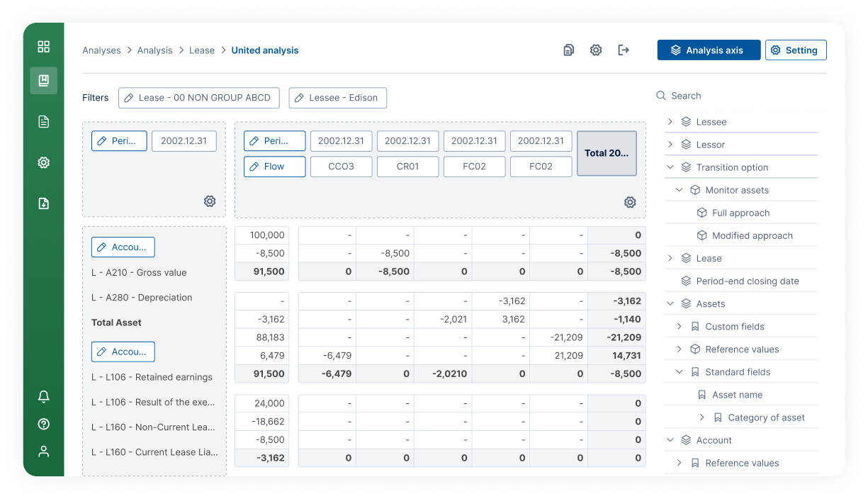Image resolution: width=868 pixels, height=499 pixels.
Task: Click the Analysis axis button
Action: click(709, 50)
